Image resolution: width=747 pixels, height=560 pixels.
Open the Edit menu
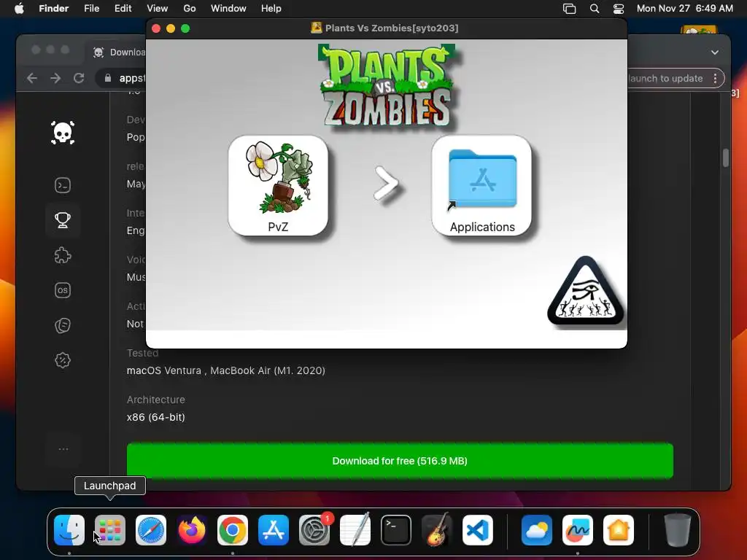(x=123, y=9)
